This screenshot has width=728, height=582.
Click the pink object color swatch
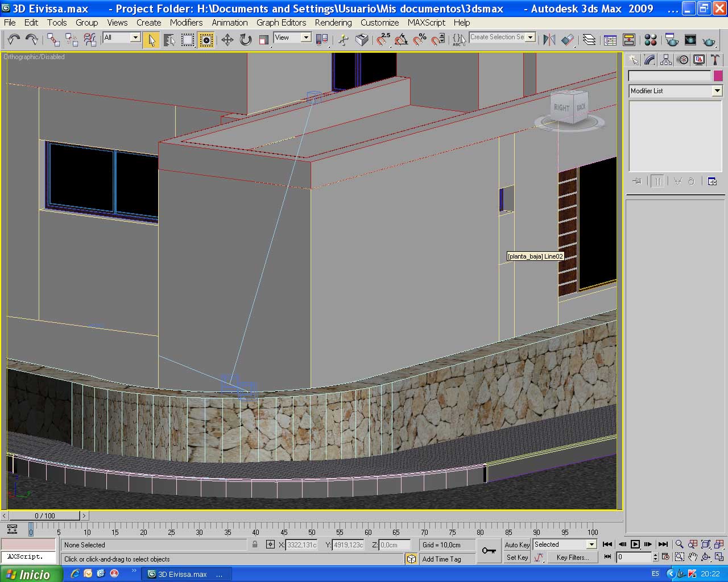[718, 76]
